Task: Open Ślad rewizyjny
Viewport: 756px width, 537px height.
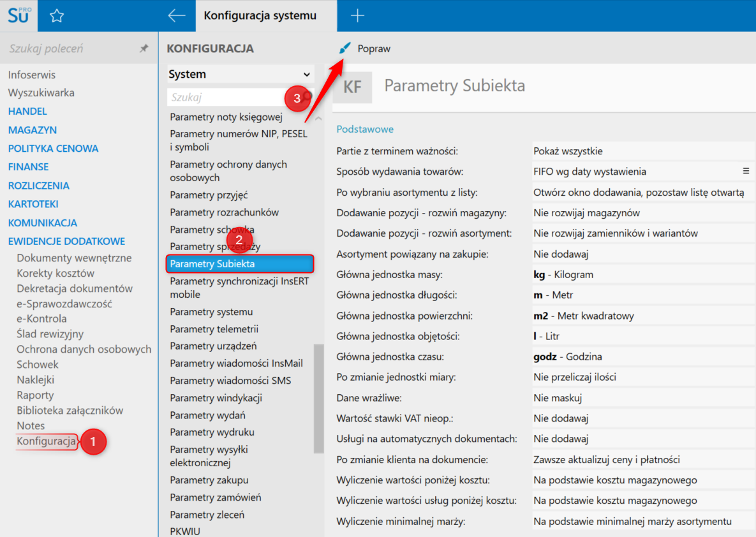Action: 50,334
